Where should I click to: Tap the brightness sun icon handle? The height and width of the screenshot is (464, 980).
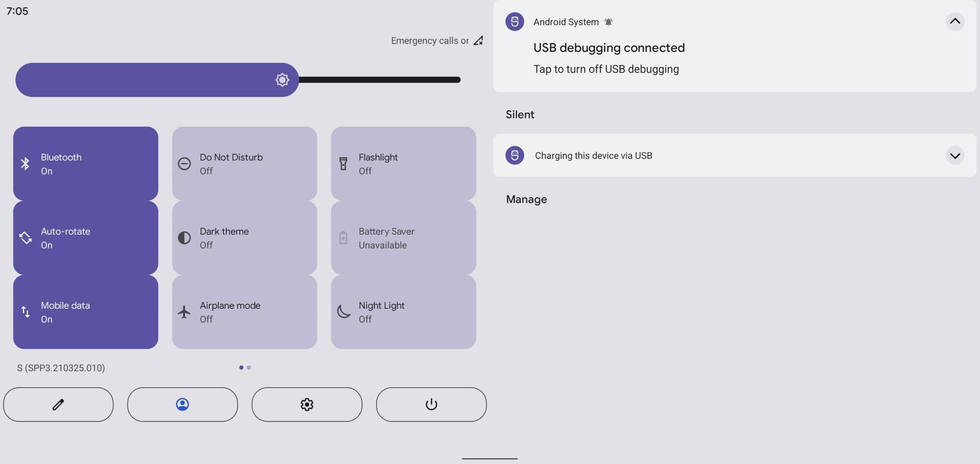[x=282, y=80]
